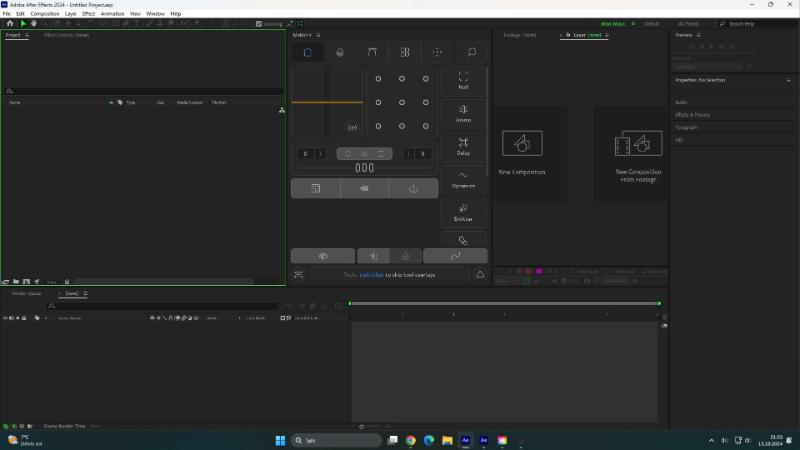Open File Explorer from the taskbar
The image size is (800, 450).
click(447, 440)
